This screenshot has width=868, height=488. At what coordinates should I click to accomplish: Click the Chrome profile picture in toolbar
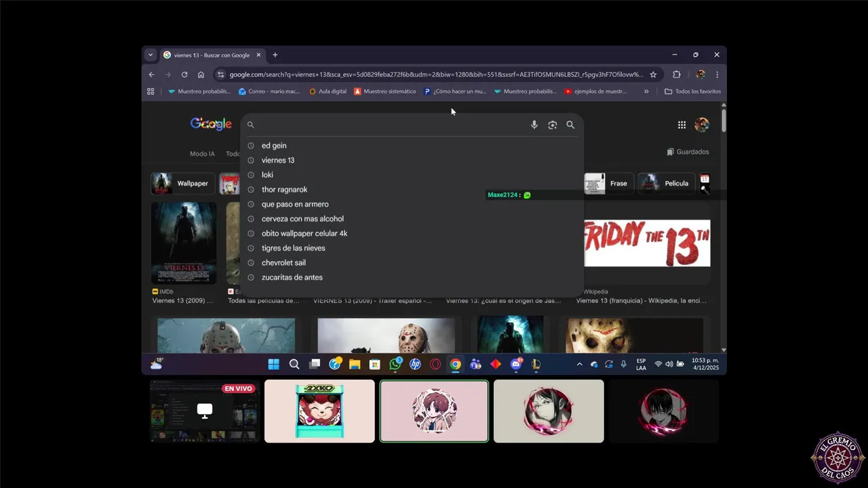click(700, 75)
